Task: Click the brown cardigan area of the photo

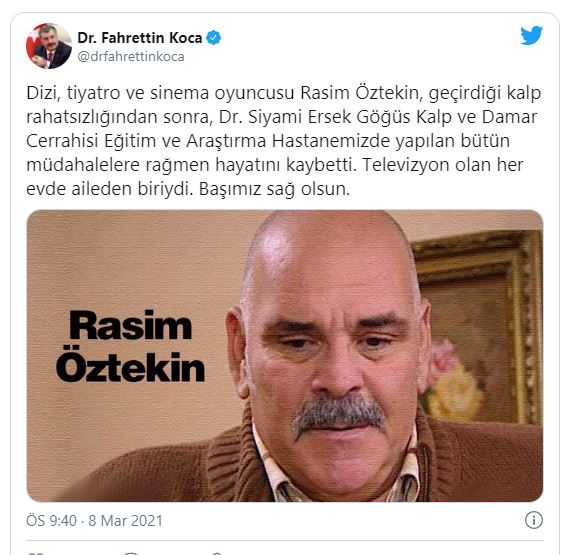Action: (146, 470)
